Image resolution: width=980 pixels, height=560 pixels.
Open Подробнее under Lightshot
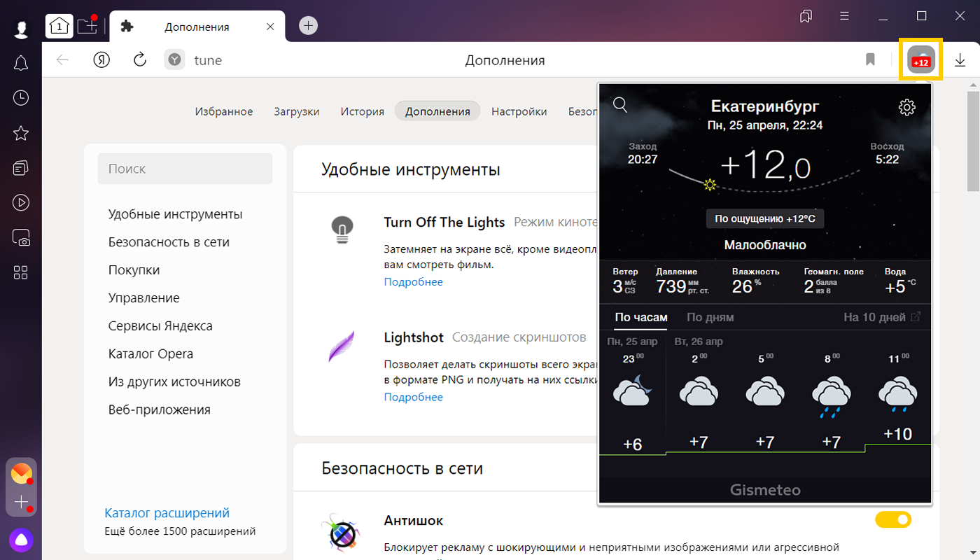click(413, 397)
